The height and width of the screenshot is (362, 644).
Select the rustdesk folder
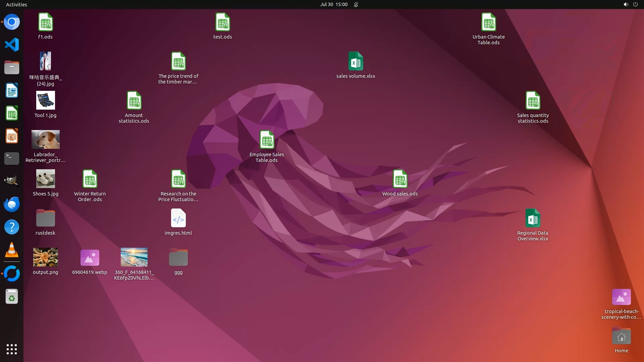[46, 219]
